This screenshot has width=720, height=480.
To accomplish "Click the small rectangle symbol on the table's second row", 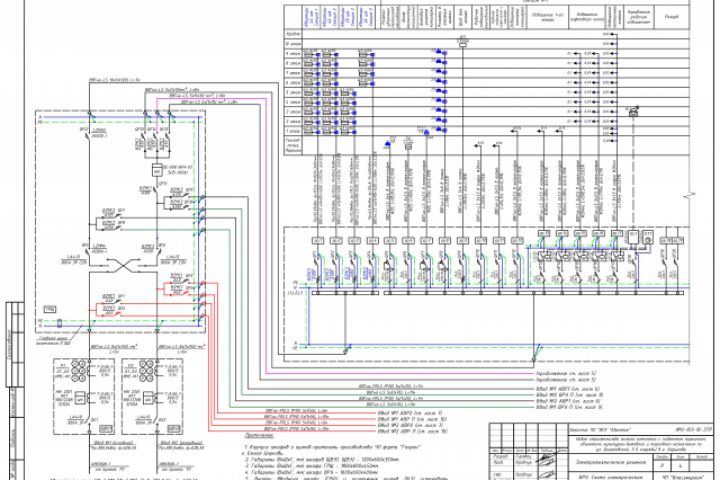I will pyautogui.click(x=463, y=44).
